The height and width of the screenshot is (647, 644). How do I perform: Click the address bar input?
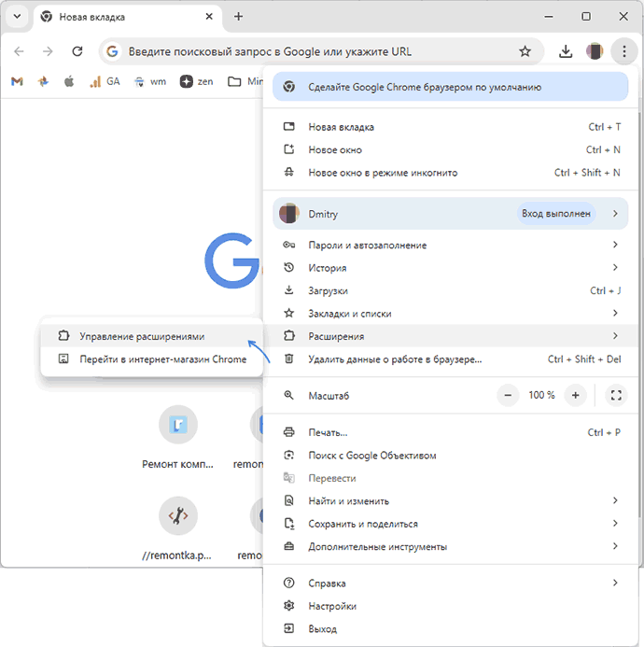click(x=320, y=51)
